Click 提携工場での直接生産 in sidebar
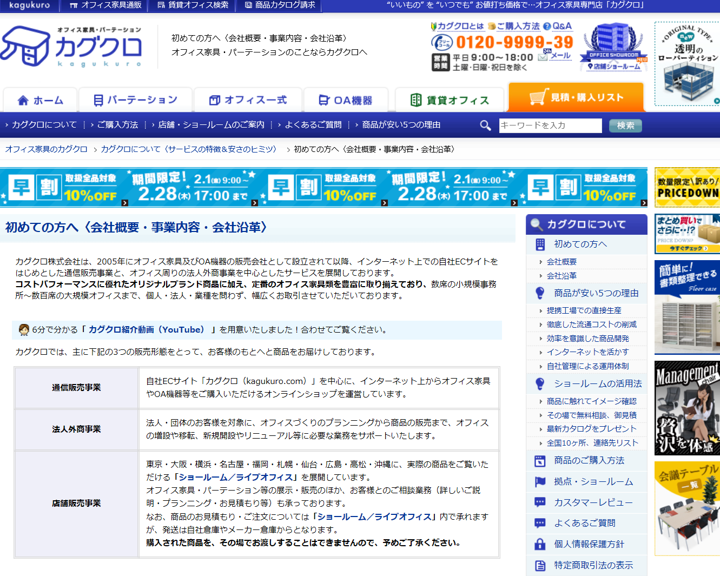Viewport: 720px width, 576px height. [584, 311]
